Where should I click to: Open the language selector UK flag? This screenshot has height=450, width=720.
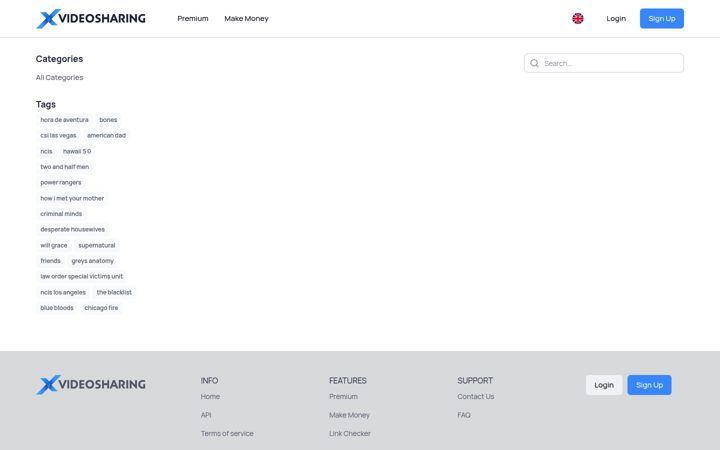coord(578,18)
